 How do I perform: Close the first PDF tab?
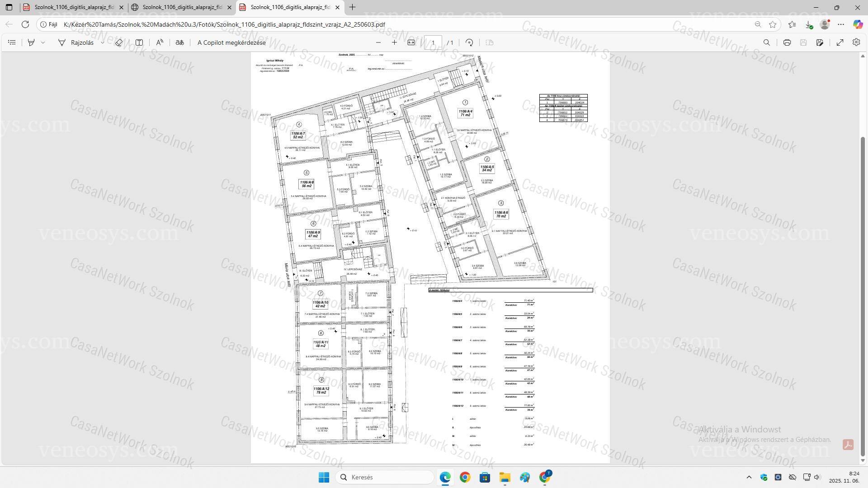tap(121, 7)
